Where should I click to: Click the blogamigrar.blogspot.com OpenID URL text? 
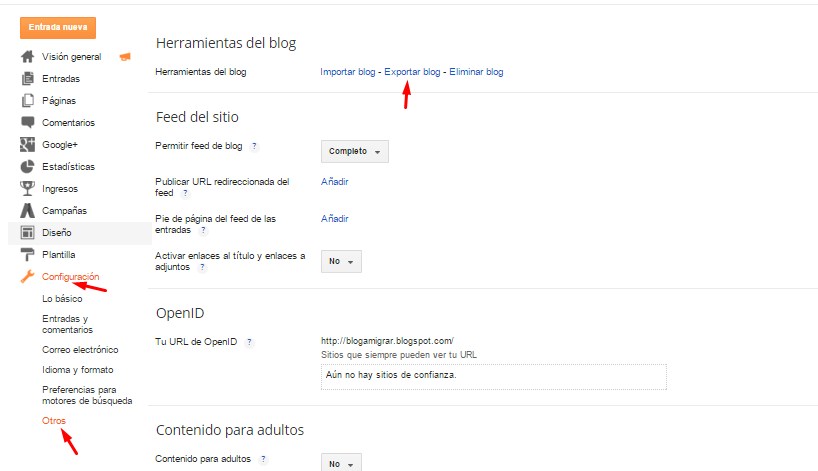pyautogui.click(x=387, y=341)
